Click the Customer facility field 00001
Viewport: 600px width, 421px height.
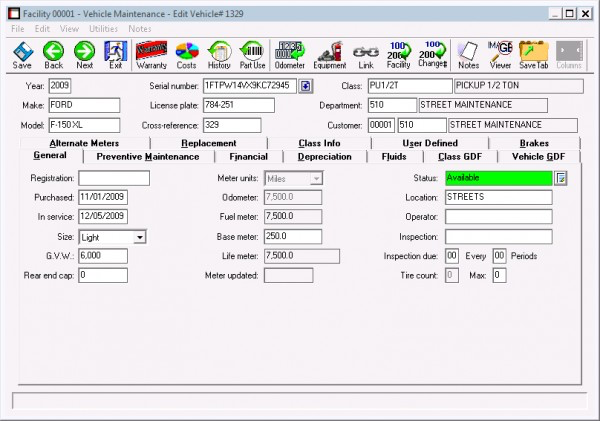tap(381, 125)
